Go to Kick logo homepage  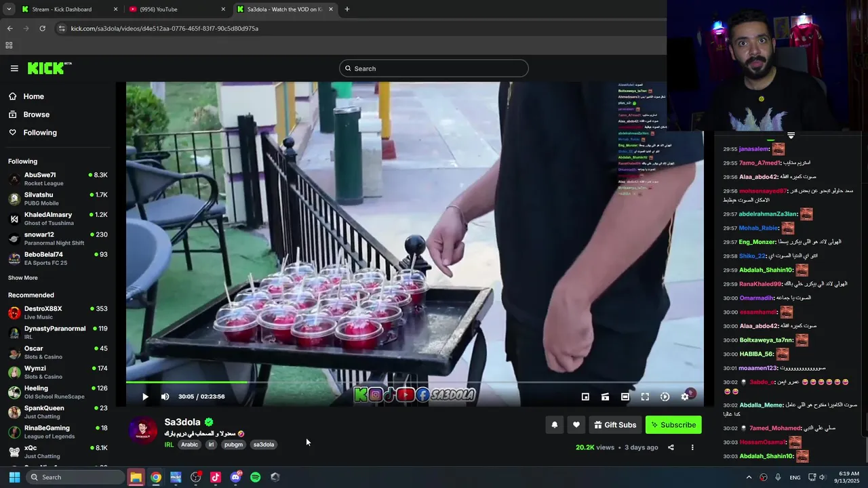pyautogui.click(x=50, y=68)
